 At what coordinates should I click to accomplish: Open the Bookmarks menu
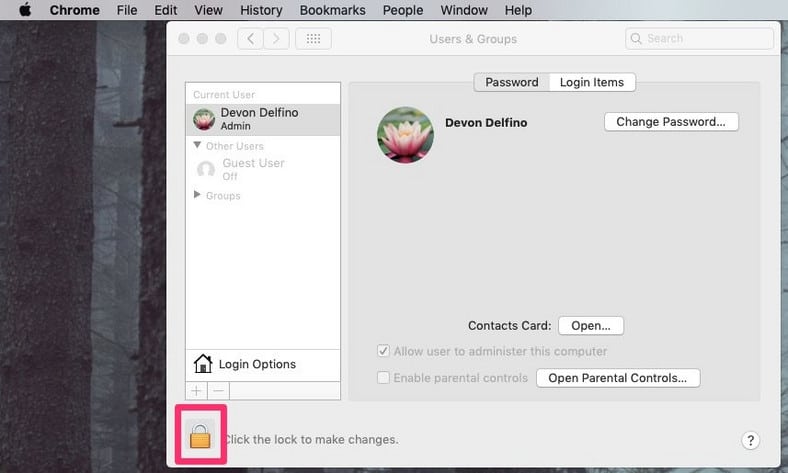tap(332, 10)
